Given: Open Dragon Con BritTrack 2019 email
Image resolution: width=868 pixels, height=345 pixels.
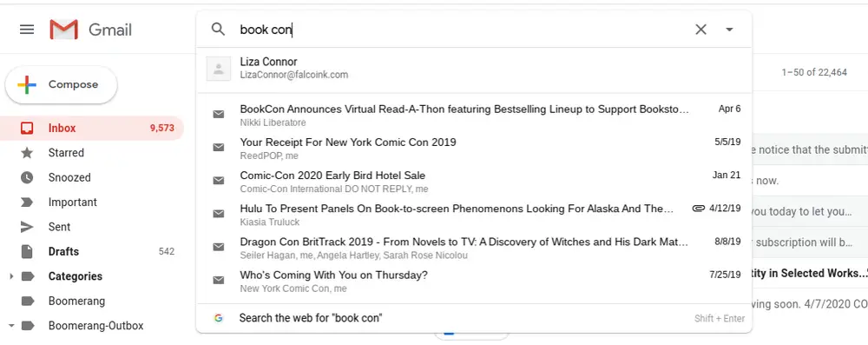Looking at the screenshot, I should (x=474, y=248).
